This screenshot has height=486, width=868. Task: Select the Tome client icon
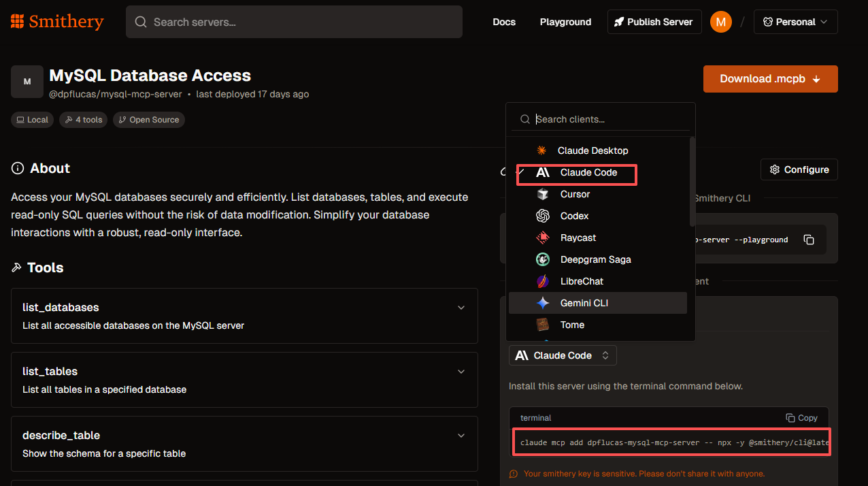tap(542, 325)
